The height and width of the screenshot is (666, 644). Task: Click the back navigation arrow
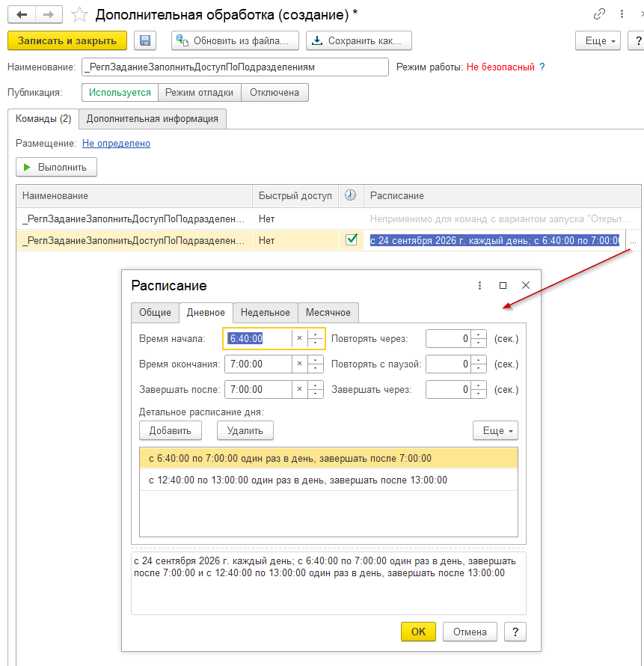tap(22, 15)
